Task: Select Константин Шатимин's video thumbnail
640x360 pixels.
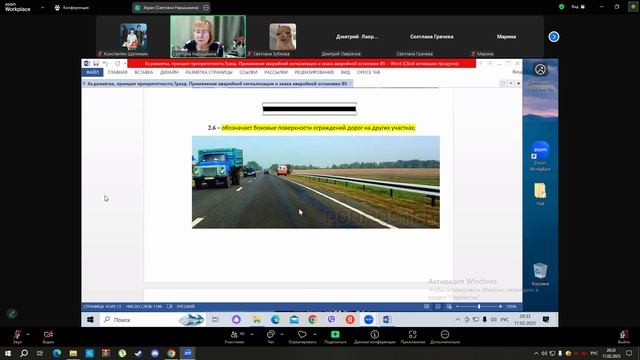Action: coord(133,37)
